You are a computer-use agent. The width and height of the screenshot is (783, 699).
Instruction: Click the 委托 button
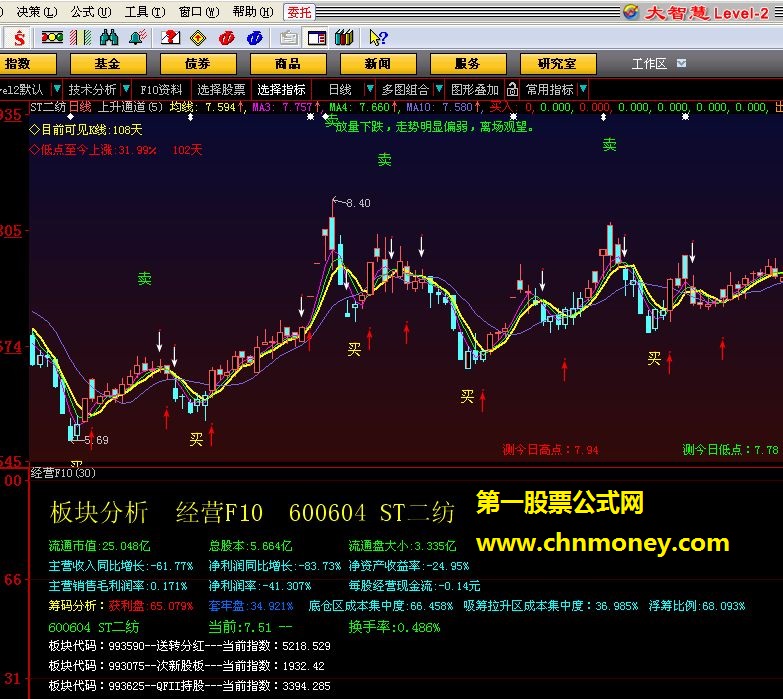pyautogui.click(x=300, y=12)
